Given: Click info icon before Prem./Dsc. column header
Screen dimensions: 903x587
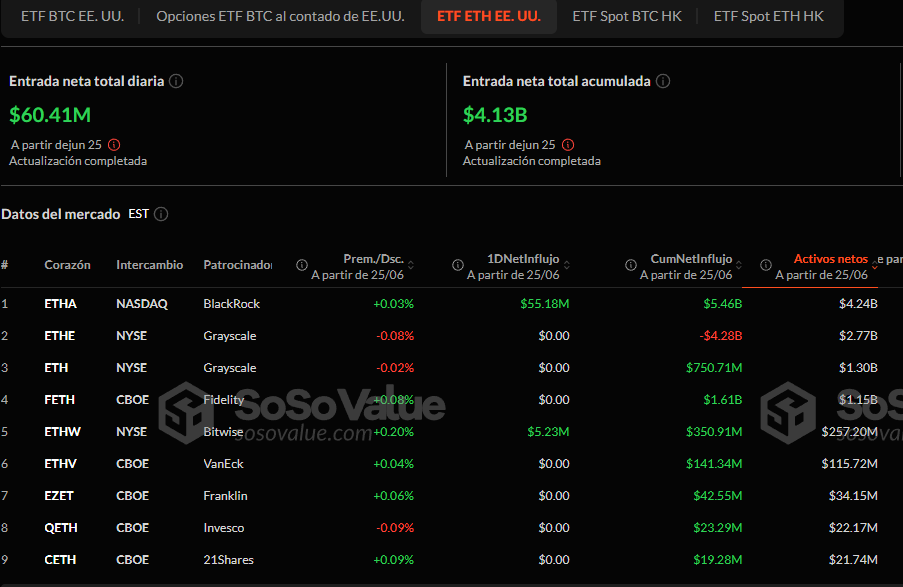Looking at the screenshot, I should [x=302, y=265].
